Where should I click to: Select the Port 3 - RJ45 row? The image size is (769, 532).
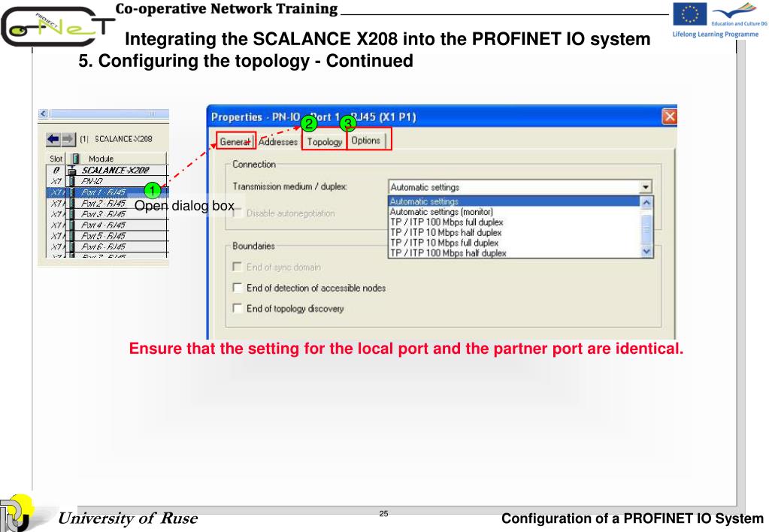107,214
